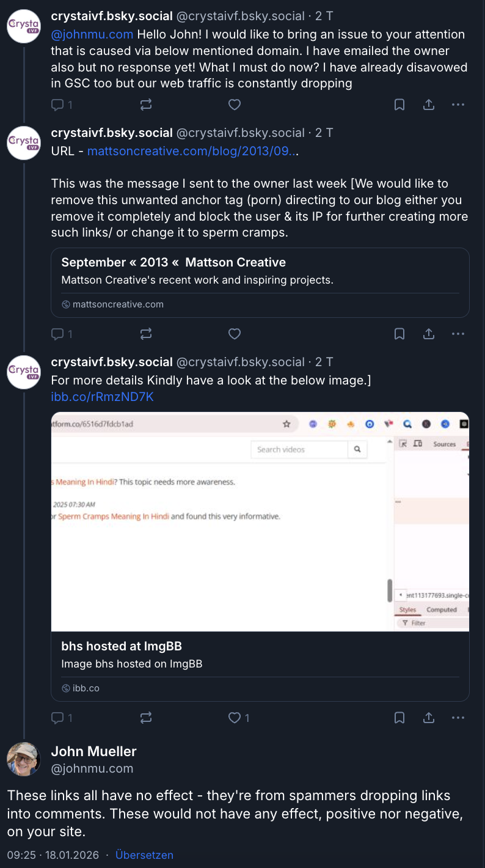Repost the first post about GSC disavow
The image size is (485, 868).
click(x=146, y=105)
